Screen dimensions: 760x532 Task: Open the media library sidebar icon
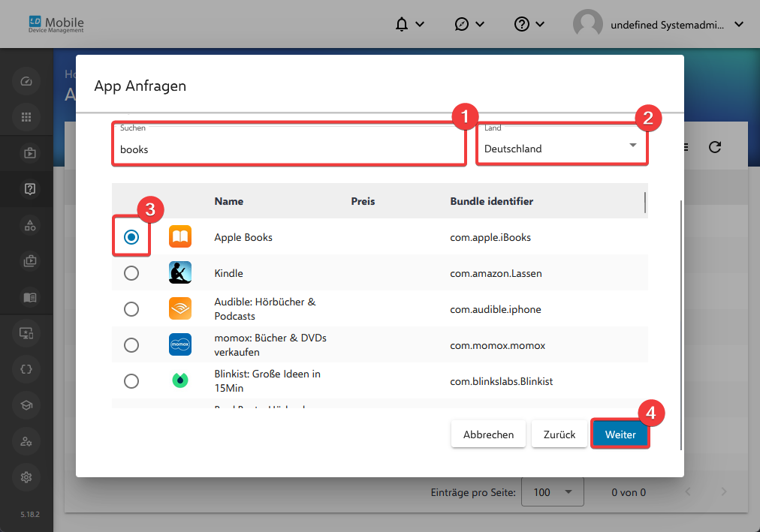click(x=29, y=261)
